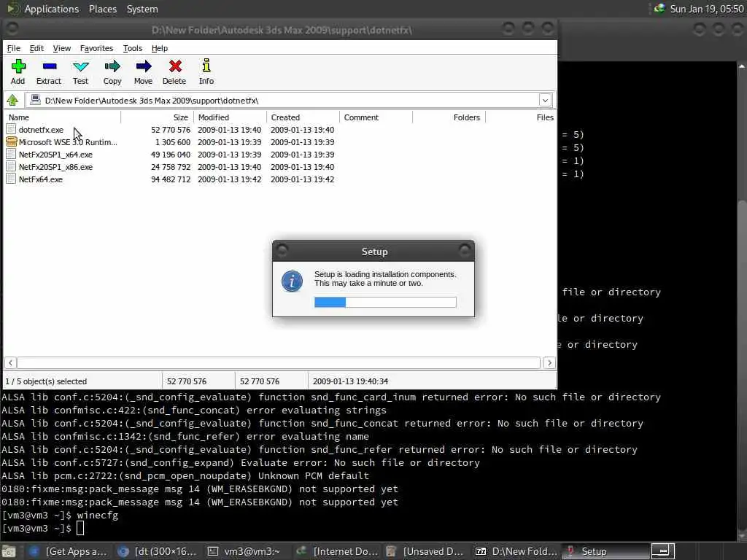The width and height of the screenshot is (747, 560).
Task: Switch to Unsaved D... taskbar window
Action: pos(425,551)
